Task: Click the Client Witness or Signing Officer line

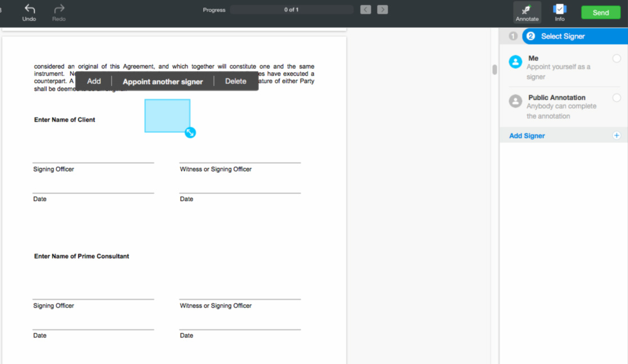Action: tap(240, 163)
